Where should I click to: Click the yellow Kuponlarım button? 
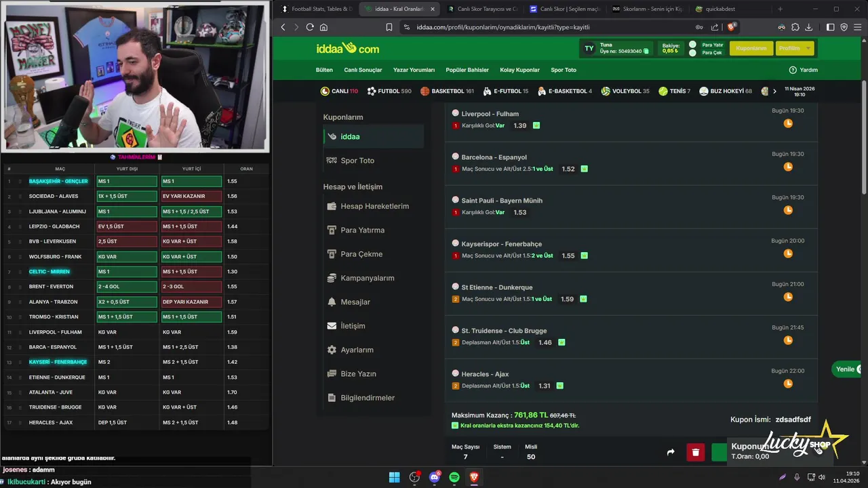coord(751,48)
